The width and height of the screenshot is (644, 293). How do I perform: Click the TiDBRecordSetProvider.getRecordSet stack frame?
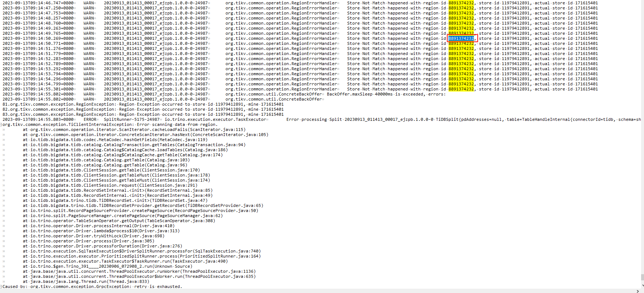coord(145,205)
